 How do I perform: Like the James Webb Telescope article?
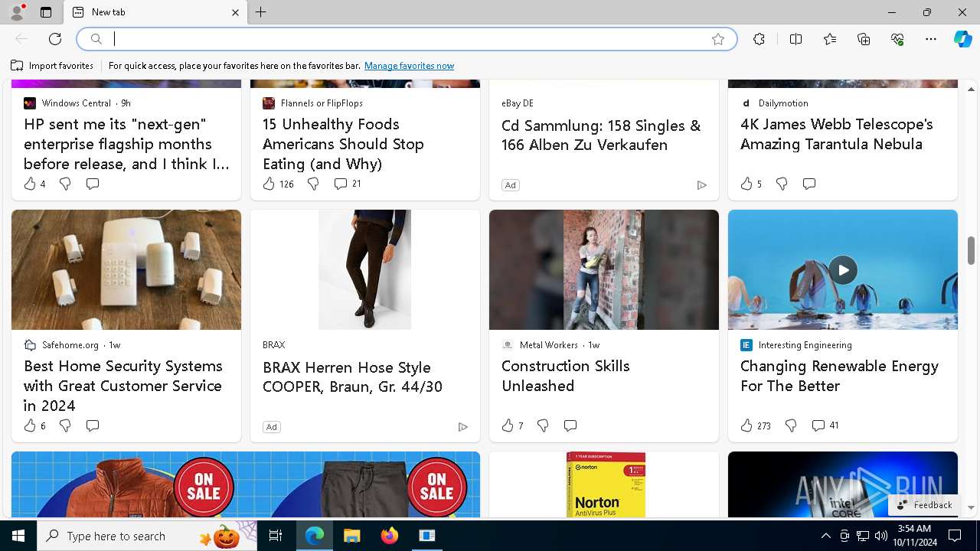(x=751, y=184)
